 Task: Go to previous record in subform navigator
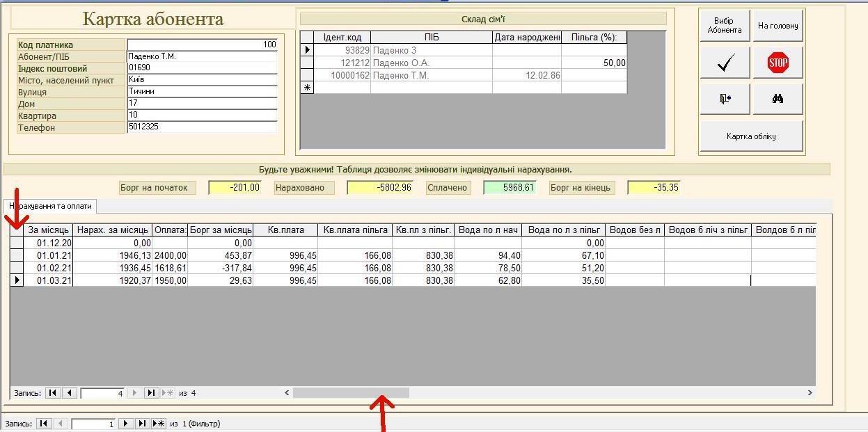tap(69, 393)
